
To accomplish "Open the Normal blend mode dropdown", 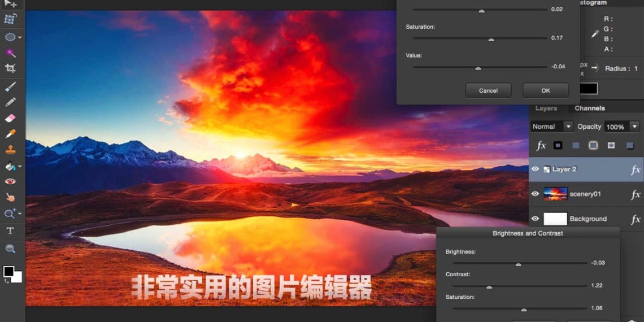I will point(551,127).
